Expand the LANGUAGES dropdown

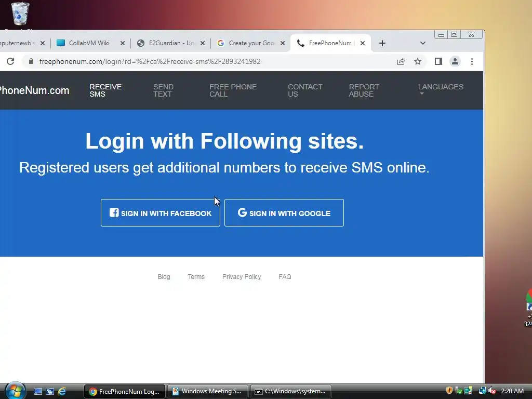click(x=441, y=88)
